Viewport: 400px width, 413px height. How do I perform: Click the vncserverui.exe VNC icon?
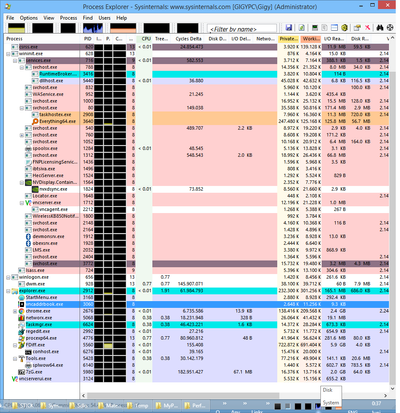tap(15, 379)
